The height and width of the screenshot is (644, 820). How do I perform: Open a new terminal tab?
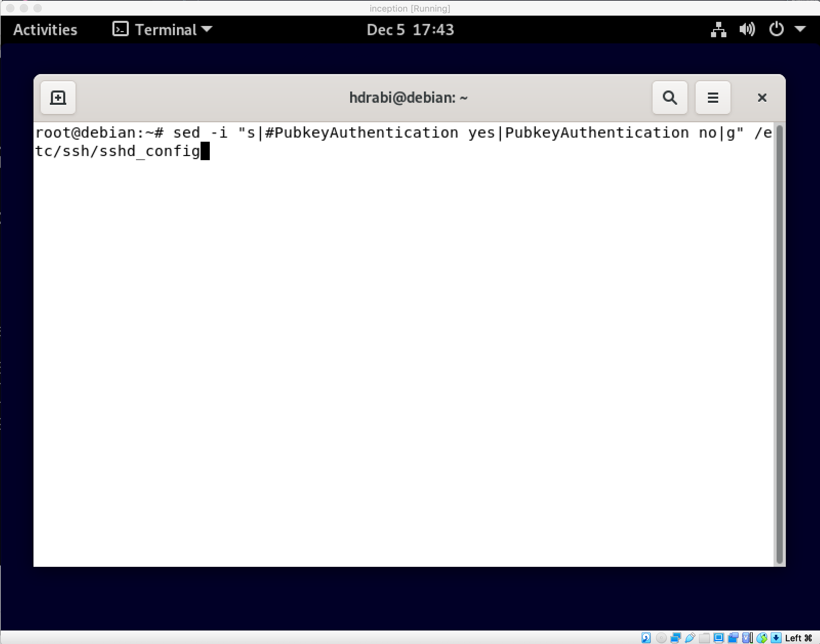coord(58,98)
